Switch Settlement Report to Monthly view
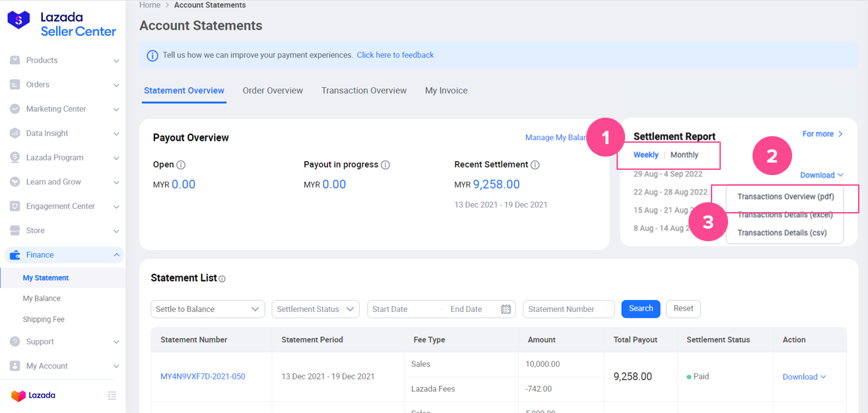Screen dimensions: 868x413 click(684, 155)
